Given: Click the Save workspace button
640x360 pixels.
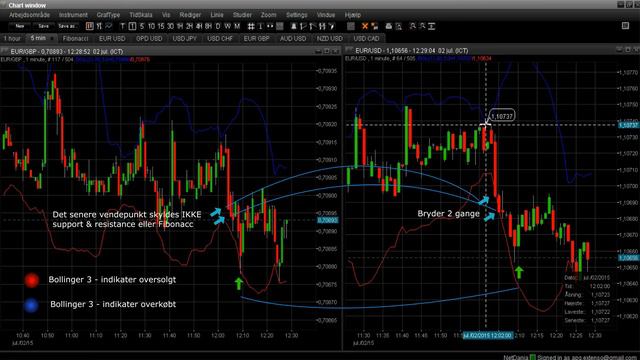Looking at the screenshot, I should (43, 26).
